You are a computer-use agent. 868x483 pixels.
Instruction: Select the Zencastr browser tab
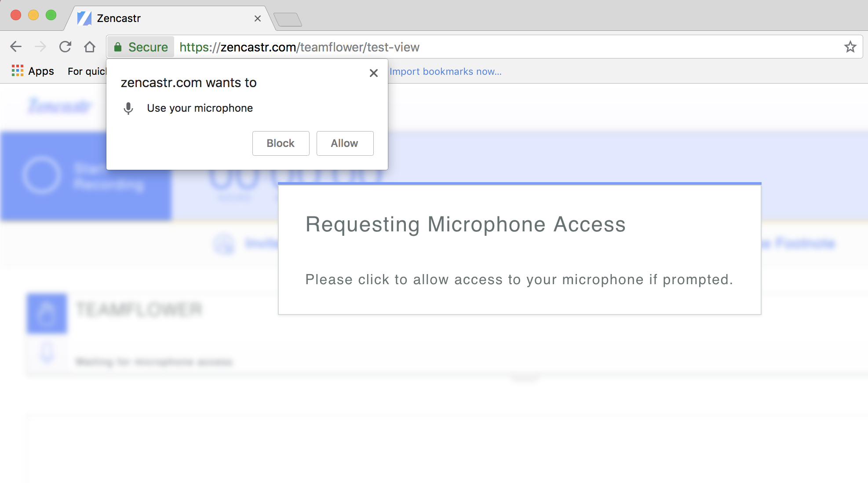pos(169,18)
